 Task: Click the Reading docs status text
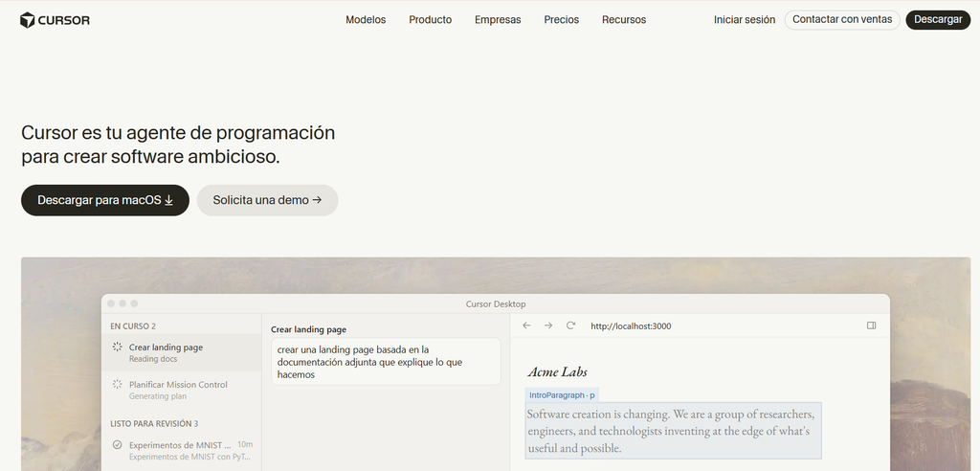pyautogui.click(x=153, y=359)
